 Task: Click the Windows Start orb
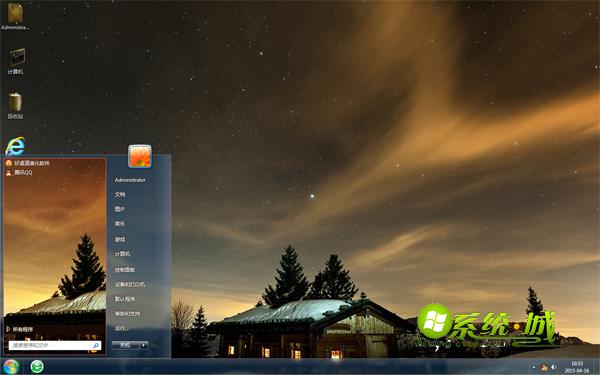pos(11,367)
